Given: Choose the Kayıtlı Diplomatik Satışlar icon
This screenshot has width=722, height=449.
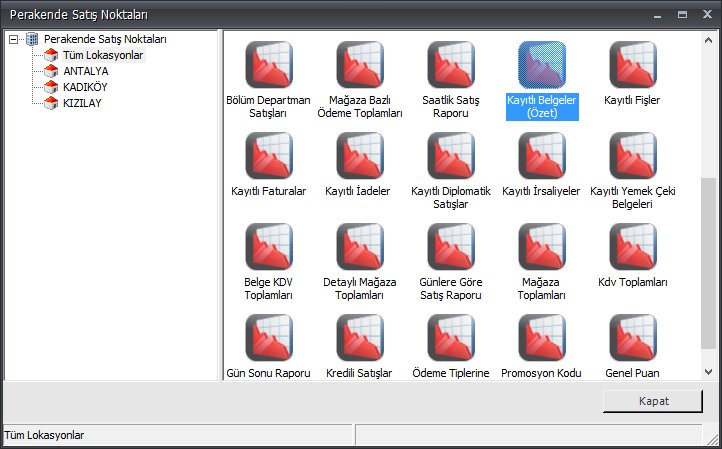Looking at the screenshot, I should click(x=451, y=156).
